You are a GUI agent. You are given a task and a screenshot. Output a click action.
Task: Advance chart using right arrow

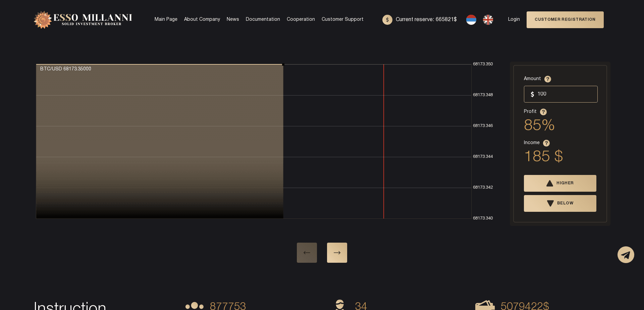coord(337,252)
